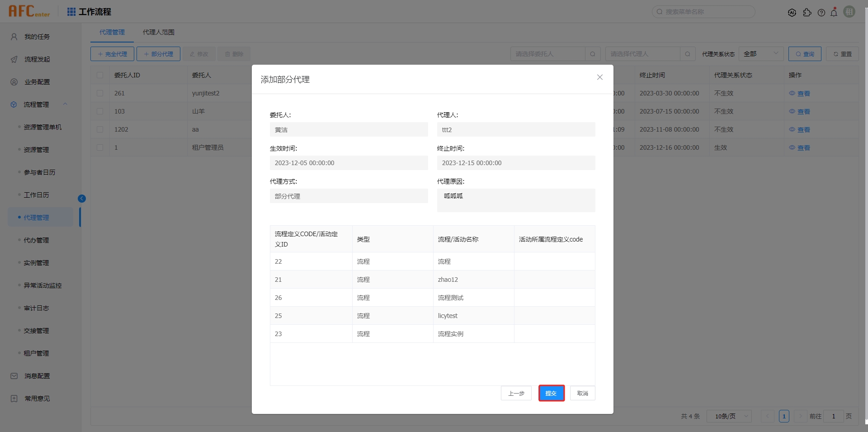
Task: Click the 代理原因 text field containing 呱呱呱
Action: tap(516, 200)
